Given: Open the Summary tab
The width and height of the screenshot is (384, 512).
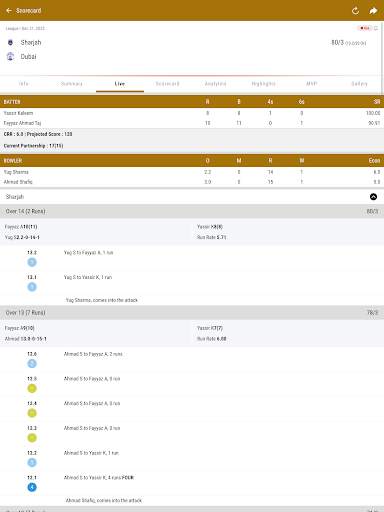Looking at the screenshot, I should (x=72, y=84).
